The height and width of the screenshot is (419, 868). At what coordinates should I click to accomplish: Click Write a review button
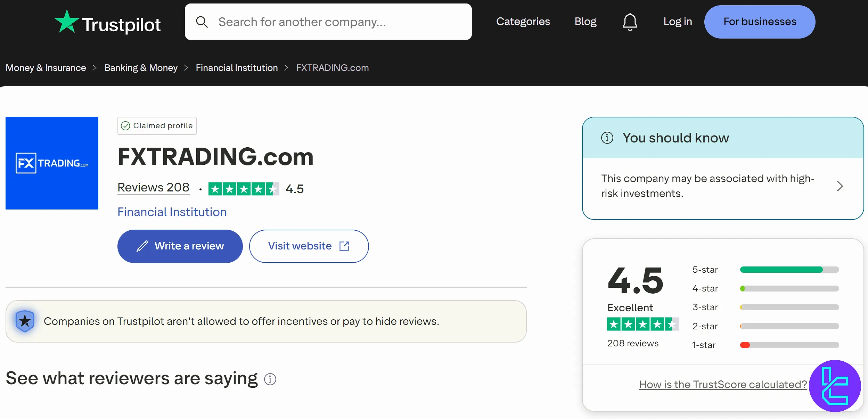pyautogui.click(x=180, y=246)
